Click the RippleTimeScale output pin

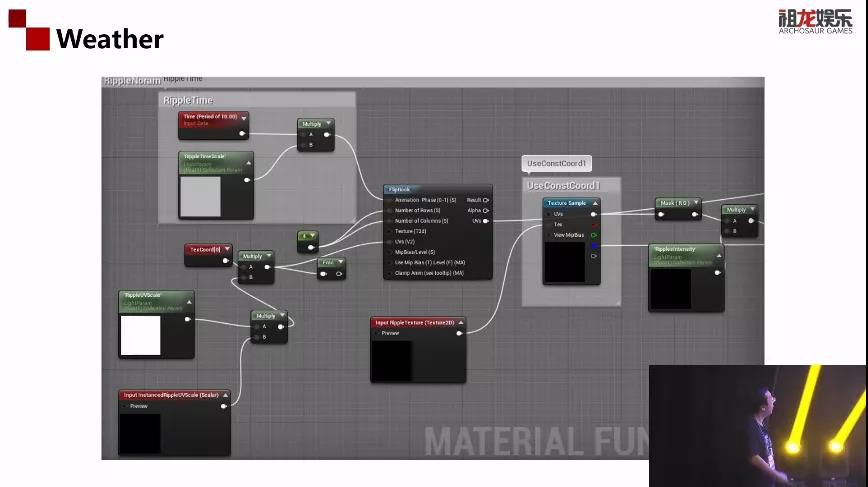tap(247, 180)
